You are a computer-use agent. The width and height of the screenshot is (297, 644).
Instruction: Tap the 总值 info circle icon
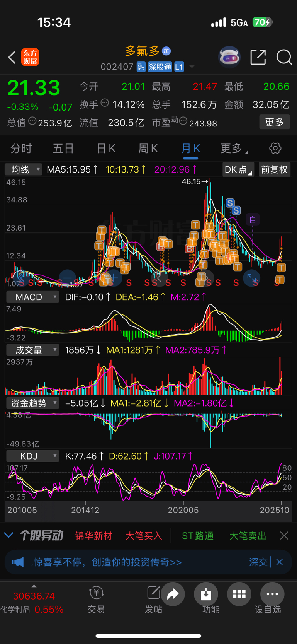(x=32, y=121)
